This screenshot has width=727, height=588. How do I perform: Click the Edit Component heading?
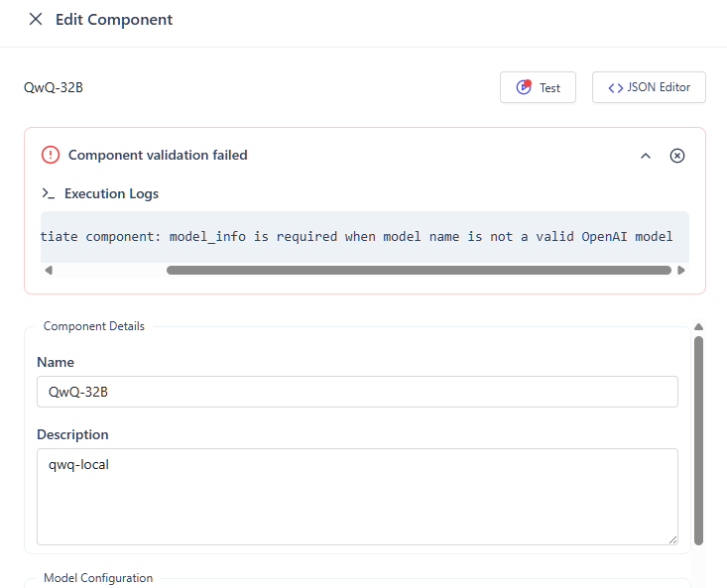click(x=114, y=20)
